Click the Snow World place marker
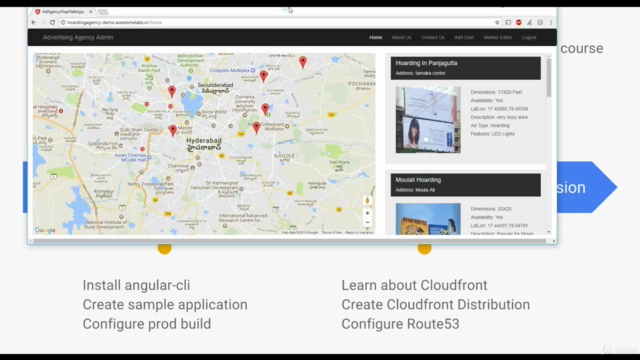Screen dimensions: 640x360 pyautogui.click(x=199, y=114)
